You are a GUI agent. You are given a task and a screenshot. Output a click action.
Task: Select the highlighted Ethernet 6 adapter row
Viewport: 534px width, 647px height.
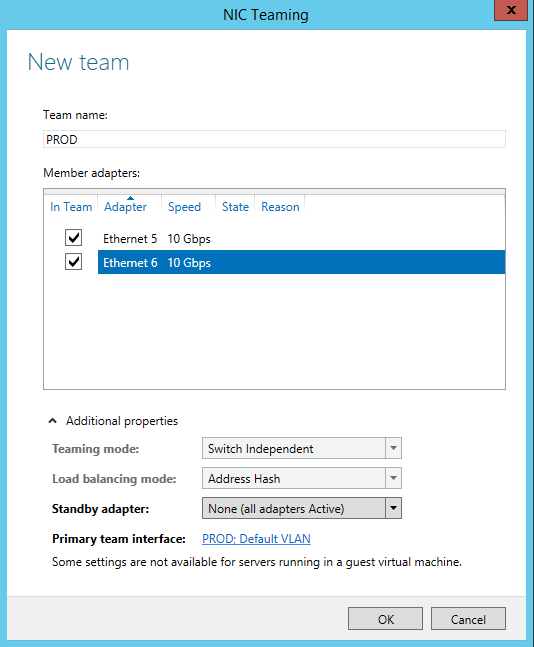[301, 262]
